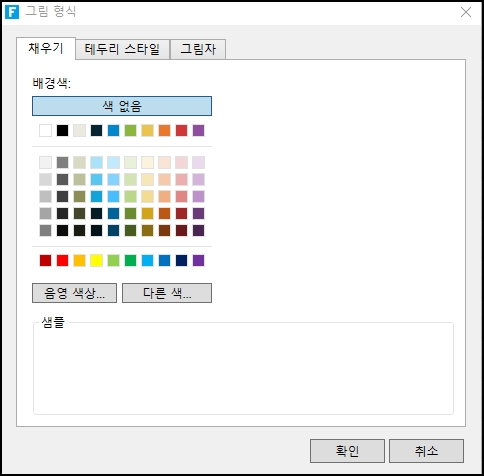Image resolution: width=484 pixels, height=476 pixels.
Task: Pick the black swatch in top row
Action: coord(62,131)
